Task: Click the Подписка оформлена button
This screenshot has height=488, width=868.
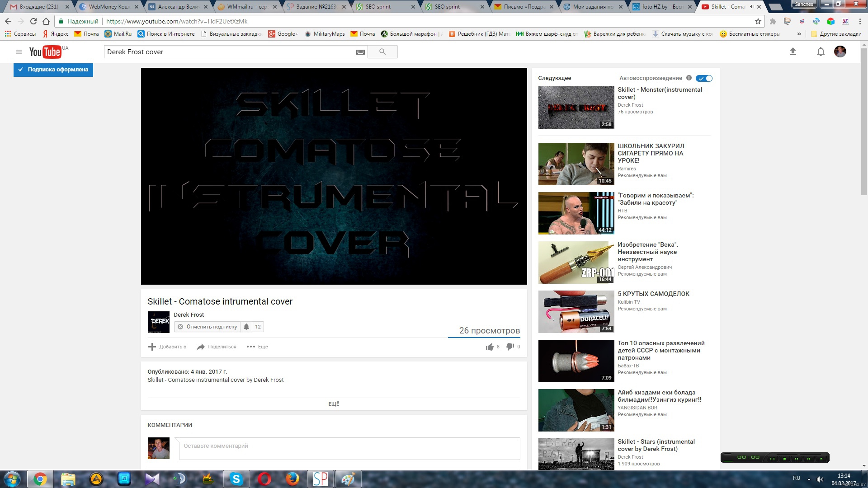Action: (x=53, y=70)
